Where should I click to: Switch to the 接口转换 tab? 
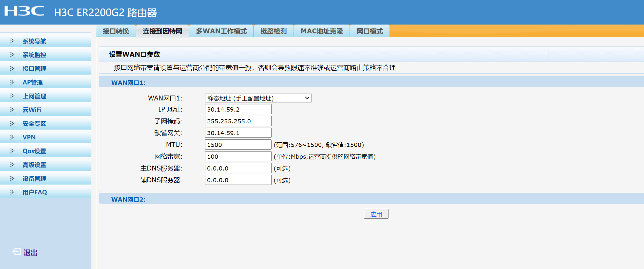(116, 31)
